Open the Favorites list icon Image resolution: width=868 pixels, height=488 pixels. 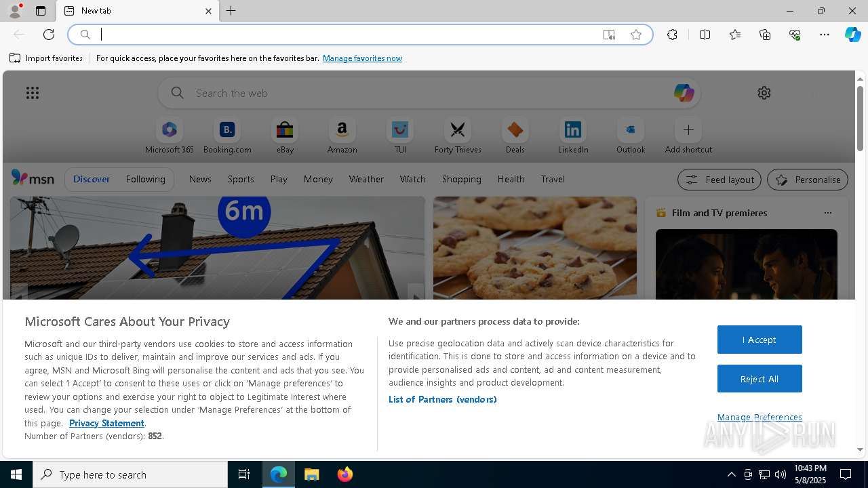click(735, 35)
